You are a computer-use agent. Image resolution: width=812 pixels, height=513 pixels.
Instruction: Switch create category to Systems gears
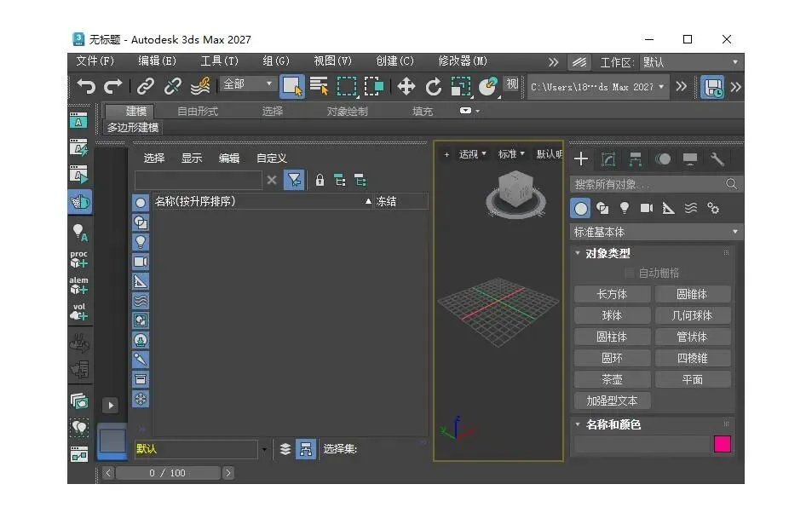pyautogui.click(x=713, y=208)
